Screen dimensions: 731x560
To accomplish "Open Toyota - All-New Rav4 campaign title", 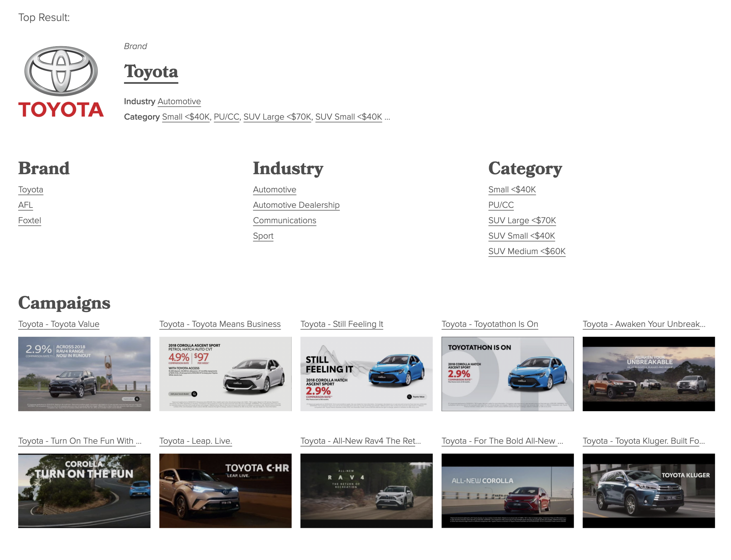I will (x=361, y=441).
